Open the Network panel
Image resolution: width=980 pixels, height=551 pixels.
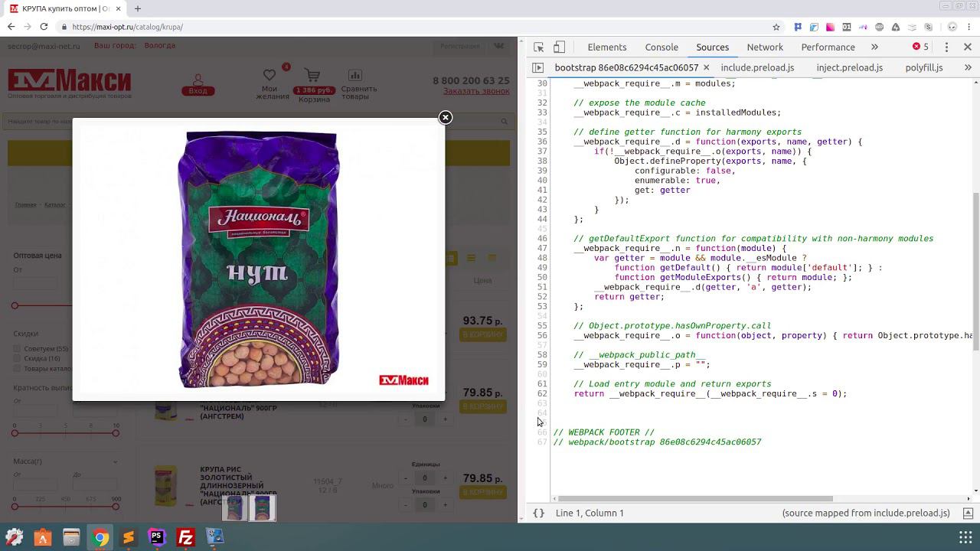pos(765,47)
